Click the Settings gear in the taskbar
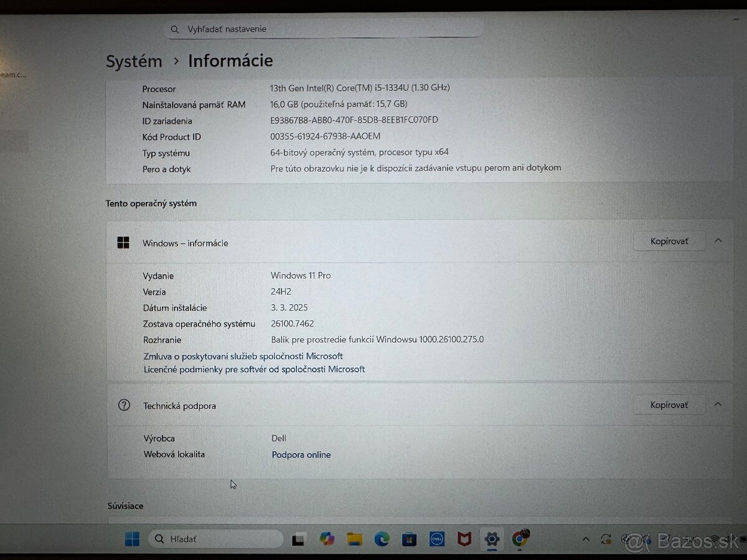The height and width of the screenshot is (560, 747). coord(492,539)
